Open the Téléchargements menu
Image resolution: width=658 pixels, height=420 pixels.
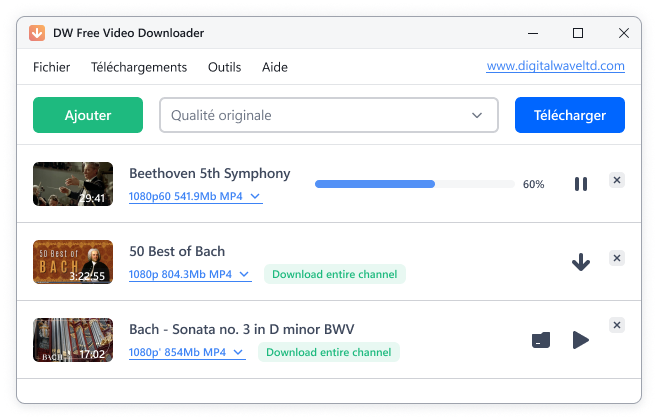pyautogui.click(x=139, y=67)
